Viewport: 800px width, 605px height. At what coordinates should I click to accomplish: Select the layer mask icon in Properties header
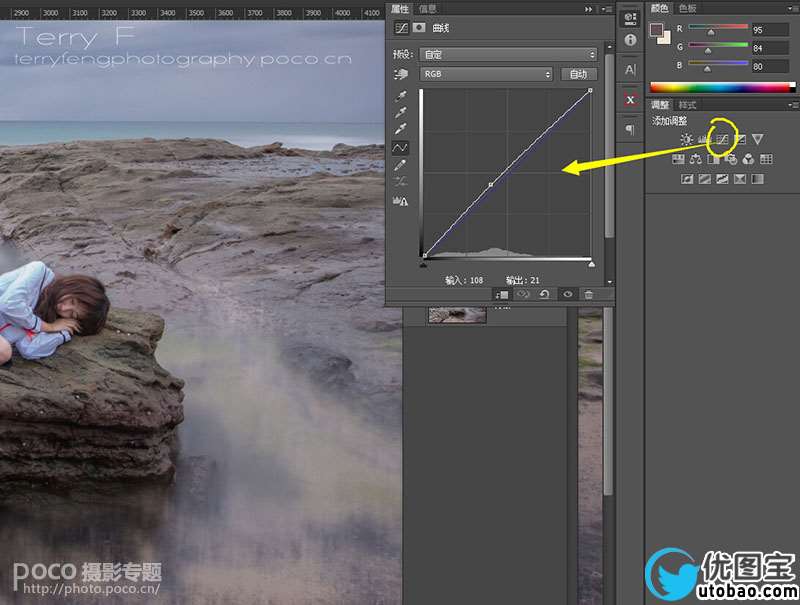point(419,28)
